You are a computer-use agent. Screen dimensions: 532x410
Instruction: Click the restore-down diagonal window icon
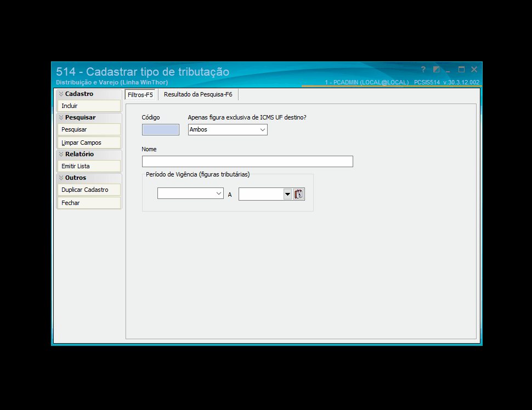click(x=437, y=70)
